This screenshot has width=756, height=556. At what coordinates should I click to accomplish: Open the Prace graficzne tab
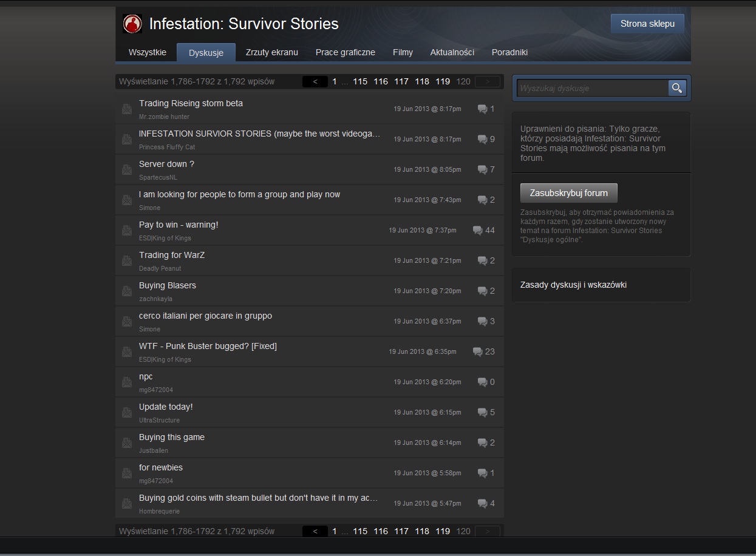(x=346, y=52)
